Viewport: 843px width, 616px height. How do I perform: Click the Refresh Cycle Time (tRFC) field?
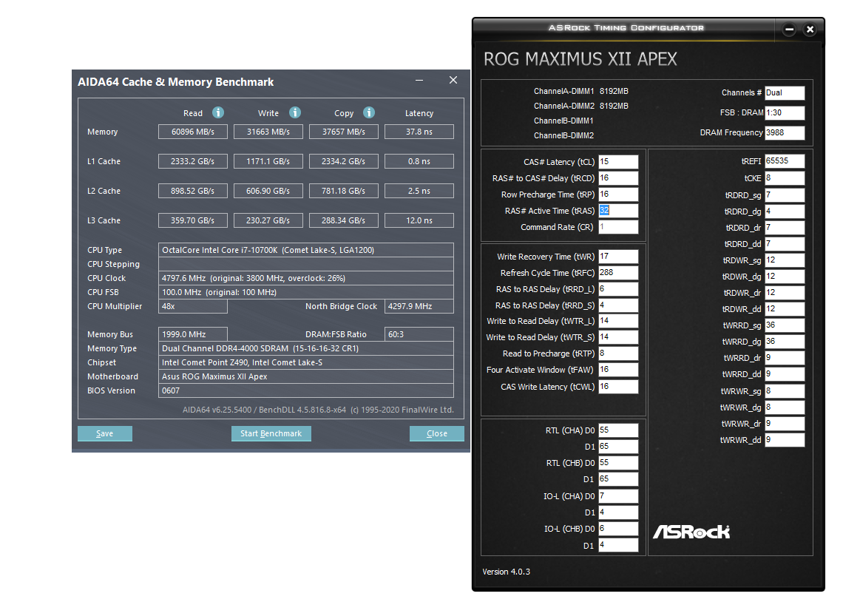click(618, 273)
